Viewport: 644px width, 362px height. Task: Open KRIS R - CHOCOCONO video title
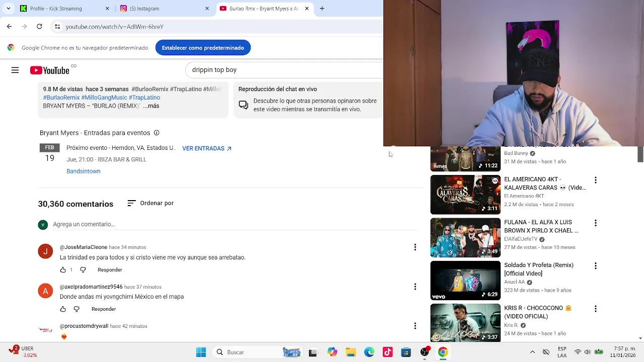pos(538,312)
